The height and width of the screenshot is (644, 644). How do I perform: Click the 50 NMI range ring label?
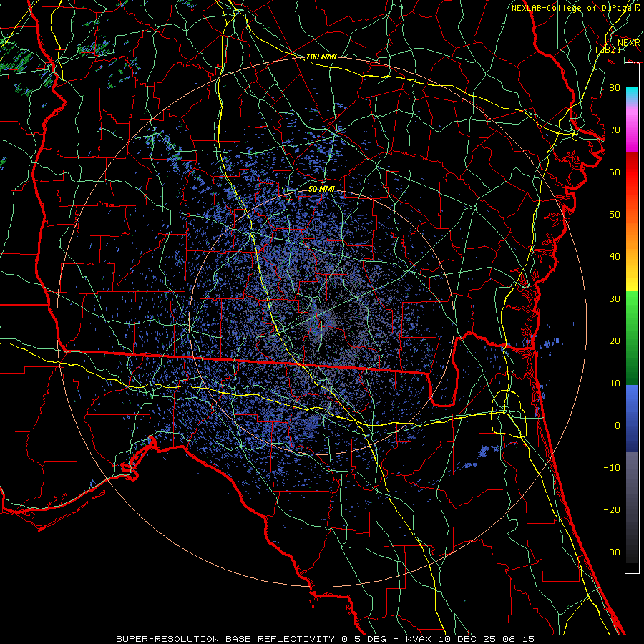click(x=321, y=190)
